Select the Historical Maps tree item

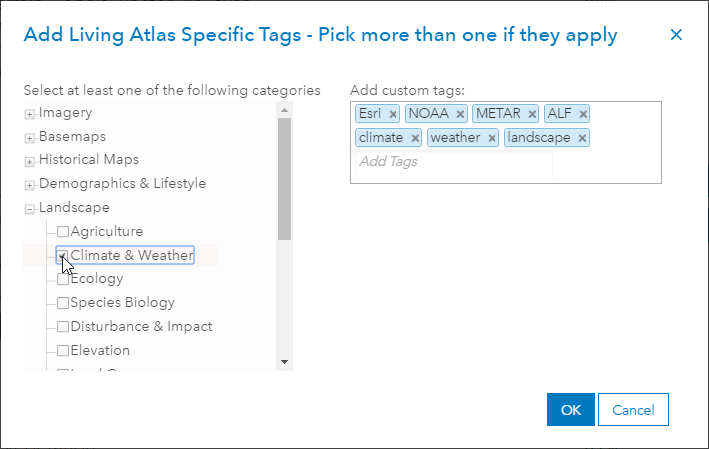pos(89,160)
